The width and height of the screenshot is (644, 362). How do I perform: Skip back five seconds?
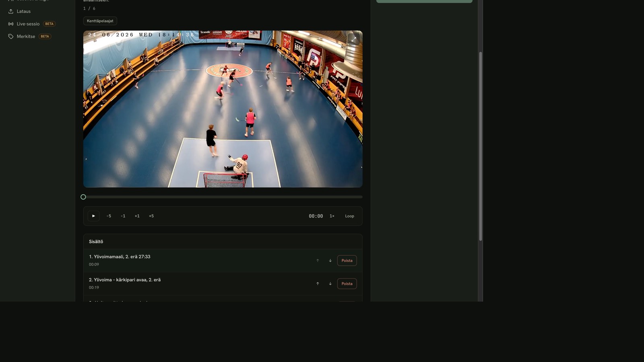(109, 216)
